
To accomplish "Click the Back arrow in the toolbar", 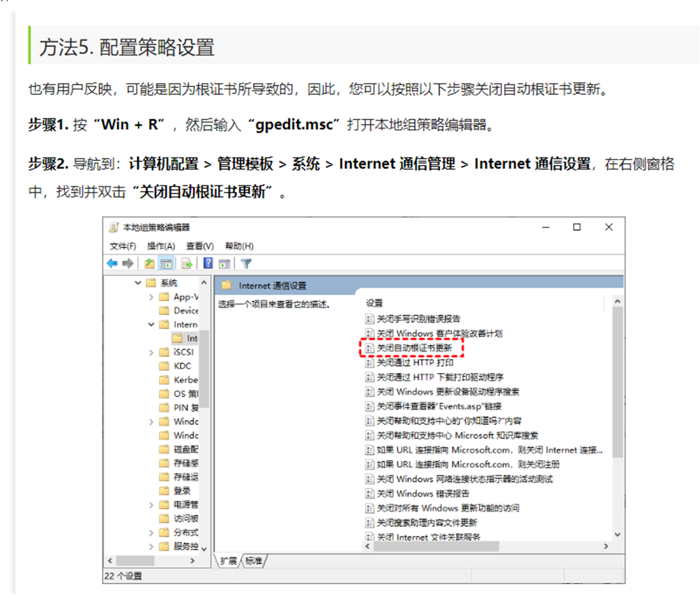I will click(x=112, y=263).
